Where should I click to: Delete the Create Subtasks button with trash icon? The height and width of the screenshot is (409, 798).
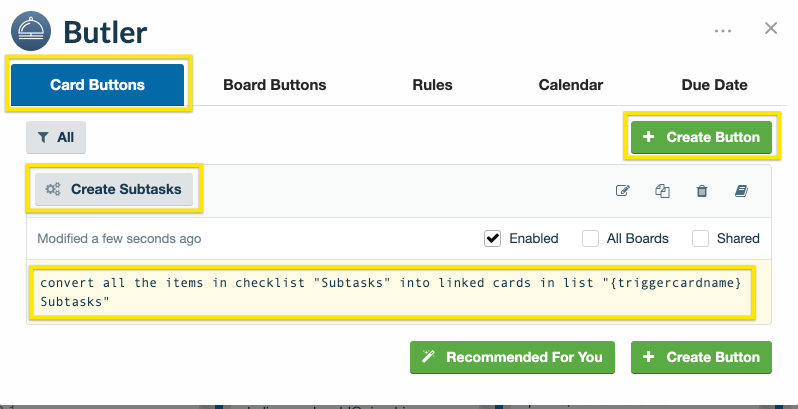tap(702, 191)
